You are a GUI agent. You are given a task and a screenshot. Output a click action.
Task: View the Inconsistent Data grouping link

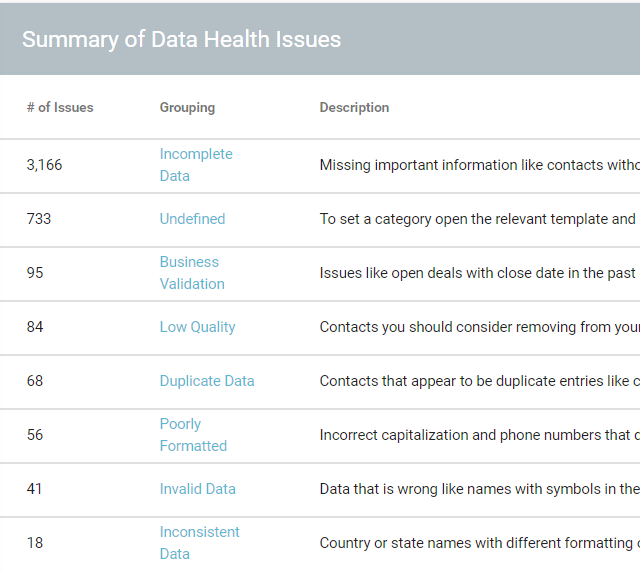coord(199,543)
